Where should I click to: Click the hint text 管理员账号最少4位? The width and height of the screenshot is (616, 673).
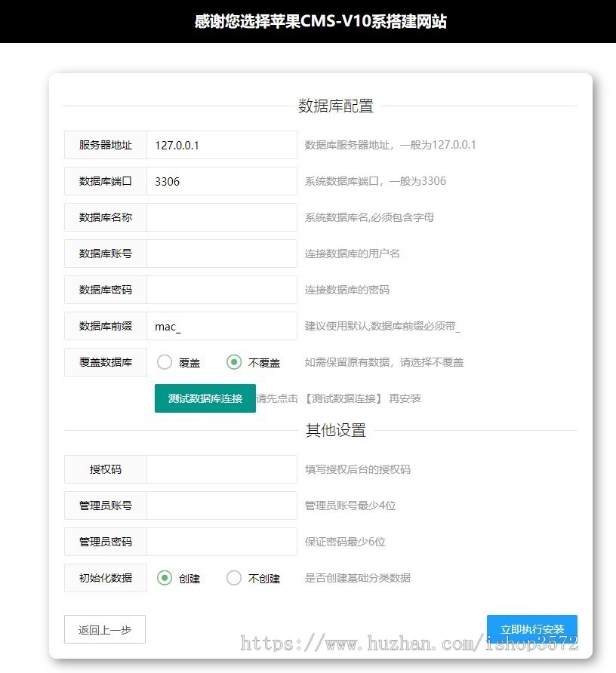(x=350, y=506)
